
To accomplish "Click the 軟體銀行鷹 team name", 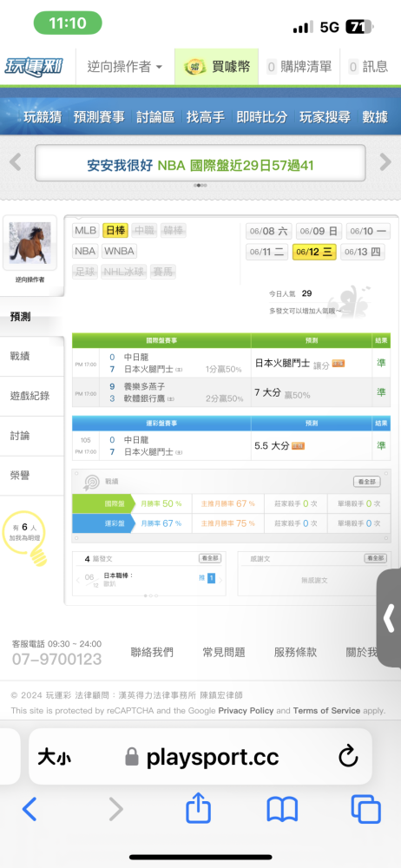I will [144, 398].
